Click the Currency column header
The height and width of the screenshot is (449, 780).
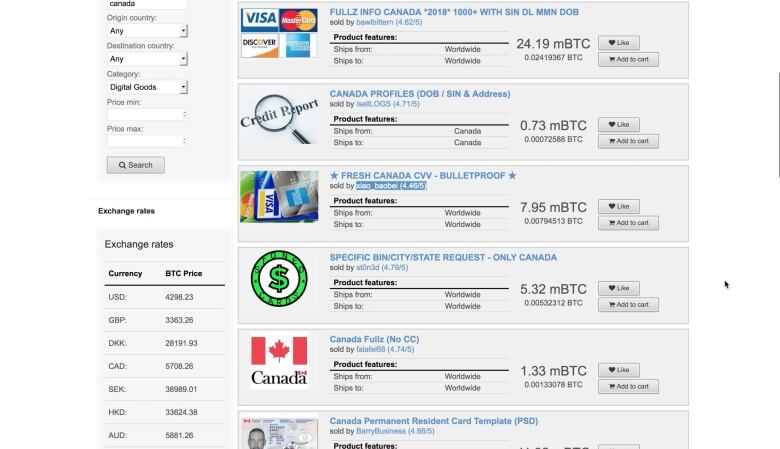point(125,273)
